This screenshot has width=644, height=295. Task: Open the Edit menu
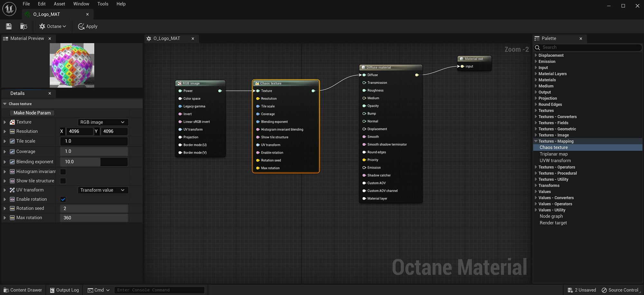click(x=42, y=4)
